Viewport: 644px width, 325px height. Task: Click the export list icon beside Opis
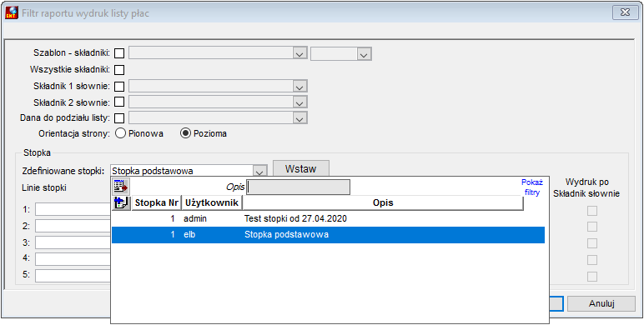pos(121,187)
